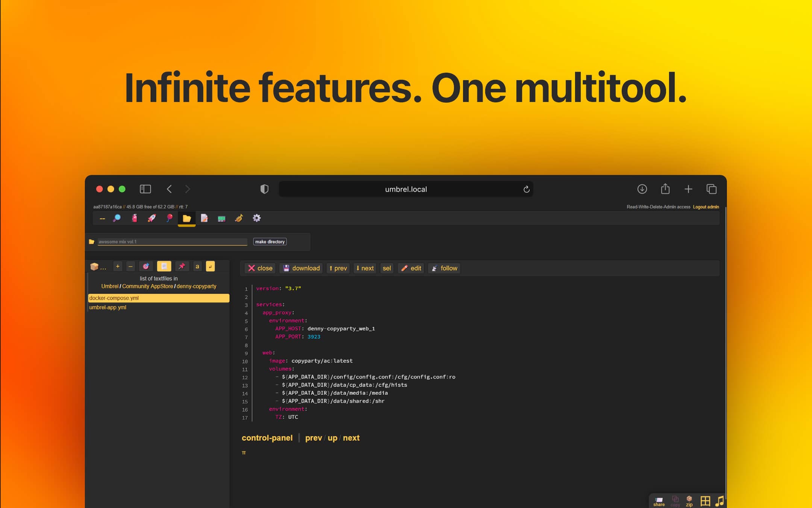This screenshot has height=508, width=812.
Task: Click the new document icon
Action: pos(204,218)
